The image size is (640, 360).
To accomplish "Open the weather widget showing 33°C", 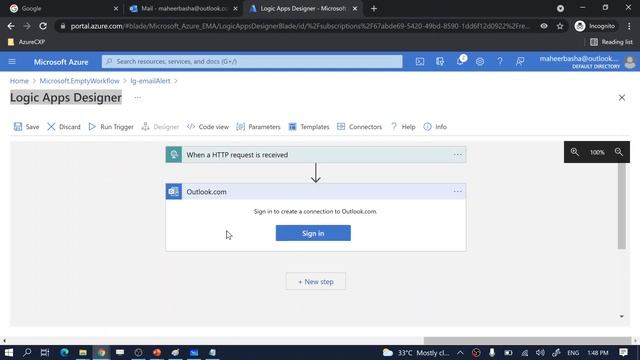I will [x=416, y=353].
